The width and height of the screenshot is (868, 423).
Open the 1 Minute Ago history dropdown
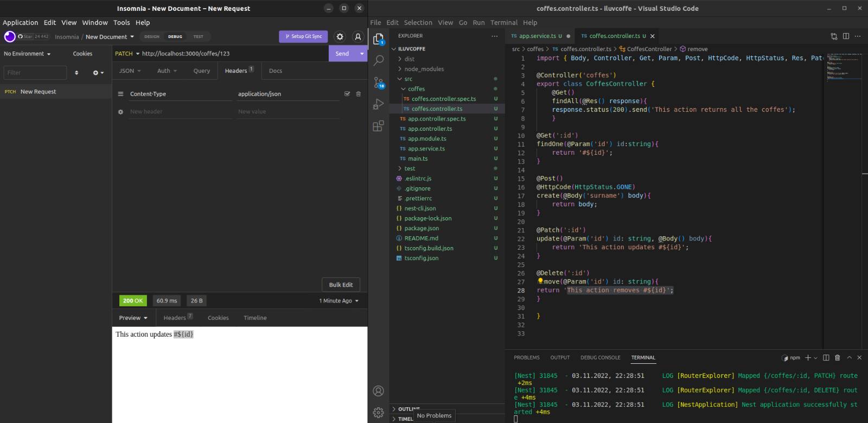point(339,301)
